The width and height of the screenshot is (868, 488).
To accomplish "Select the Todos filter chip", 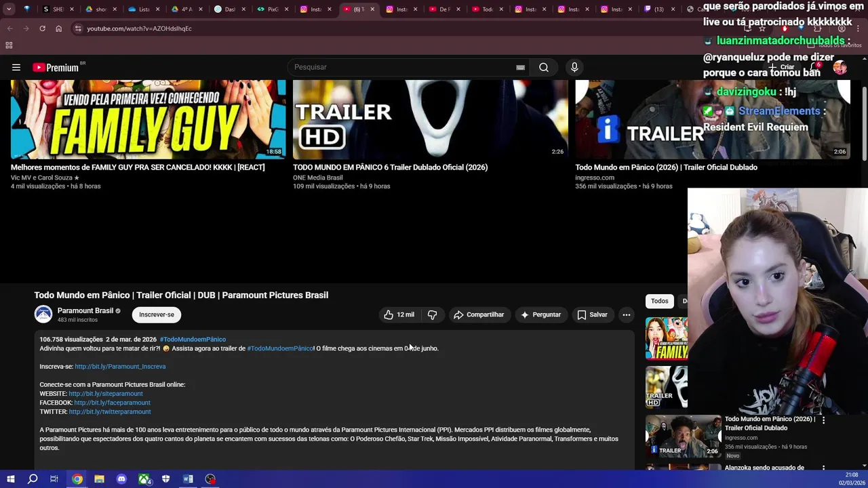I will coord(660,301).
